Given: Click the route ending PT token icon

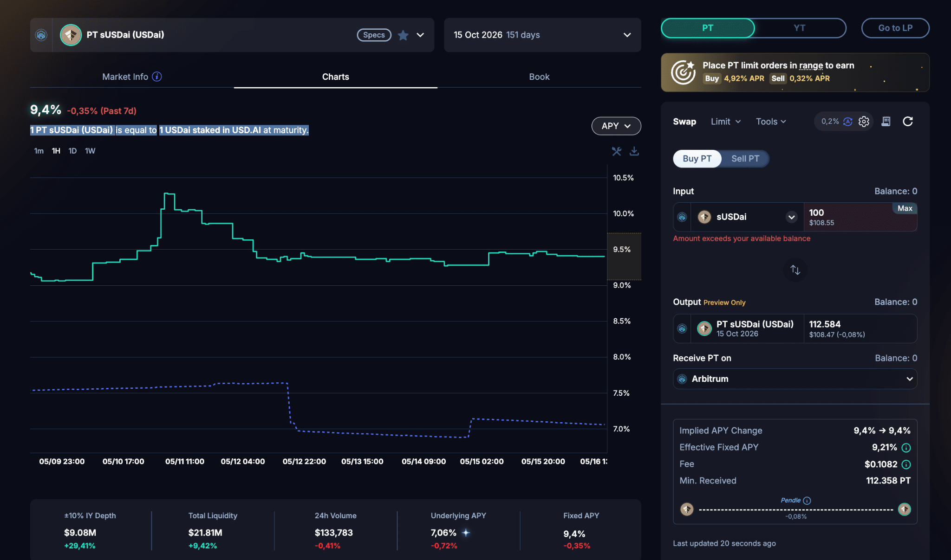Looking at the screenshot, I should 904,509.
